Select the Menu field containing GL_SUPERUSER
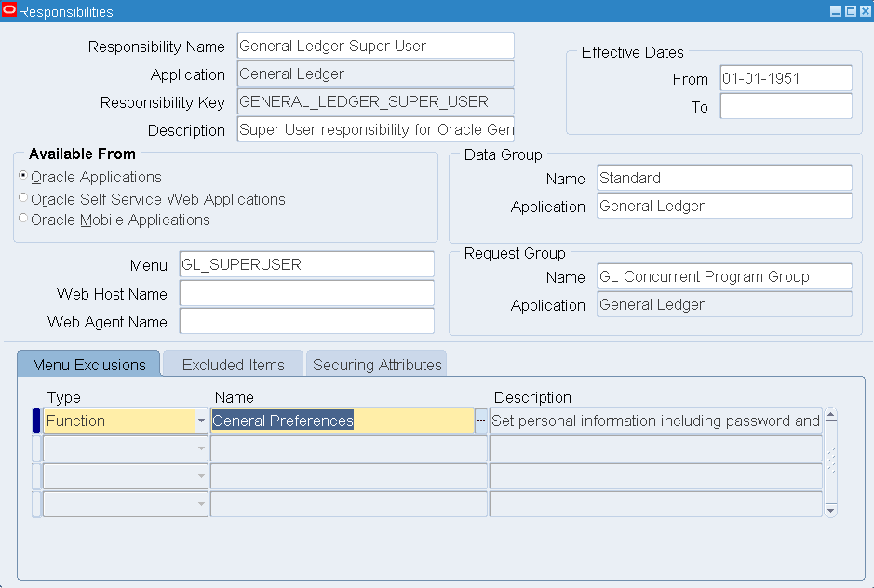 (x=305, y=264)
